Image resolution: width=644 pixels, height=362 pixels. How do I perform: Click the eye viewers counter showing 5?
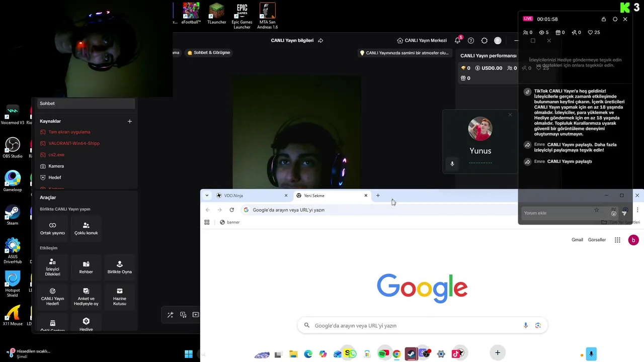pos(544,32)
